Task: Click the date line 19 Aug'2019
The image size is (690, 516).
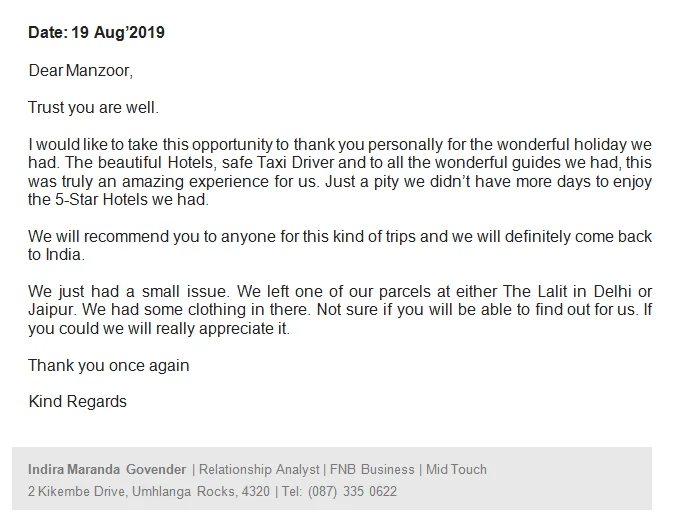Action: click(x=96, y=33)
